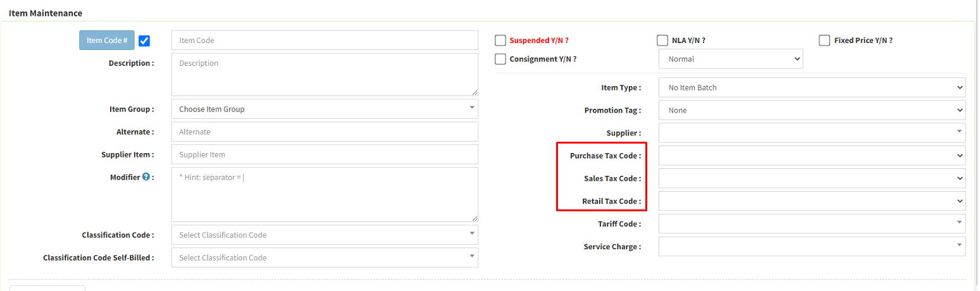Click into the Item Code field
980x291 pixels.
[x=325, y=40]
